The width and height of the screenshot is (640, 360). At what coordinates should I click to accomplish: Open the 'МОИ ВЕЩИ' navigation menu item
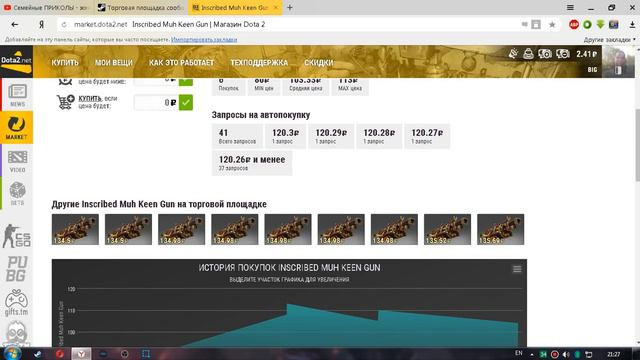(113, 62)
